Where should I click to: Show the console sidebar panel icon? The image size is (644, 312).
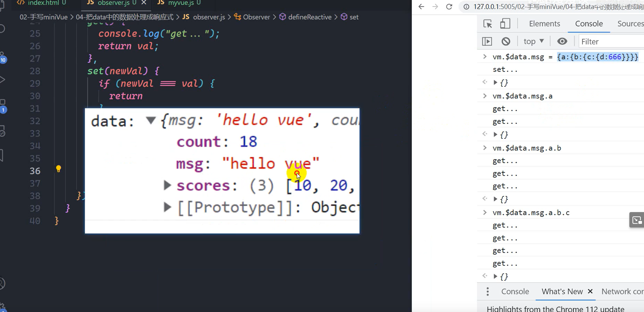(x=487, y=41)
